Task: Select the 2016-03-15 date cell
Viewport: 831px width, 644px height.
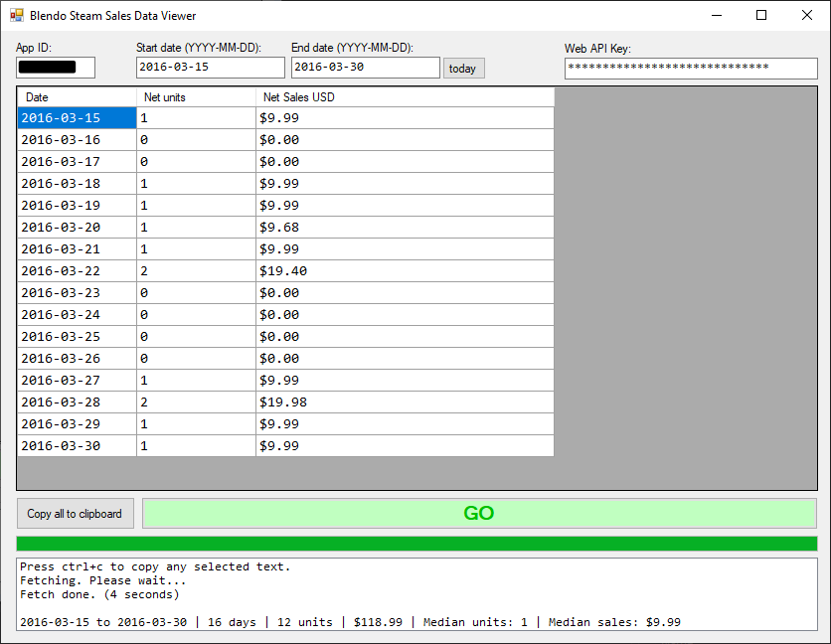Action: pyautogui.click(x=77, y=117)
